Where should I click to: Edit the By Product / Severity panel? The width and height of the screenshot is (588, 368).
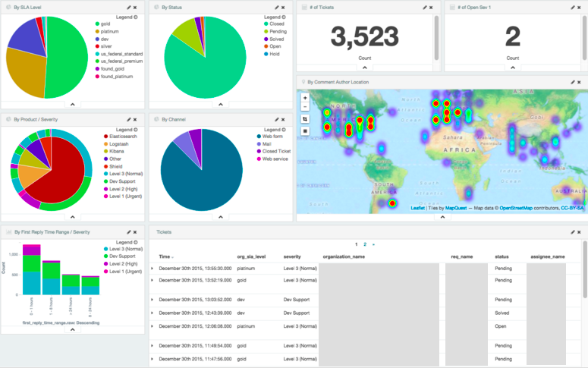coord(129,120)
